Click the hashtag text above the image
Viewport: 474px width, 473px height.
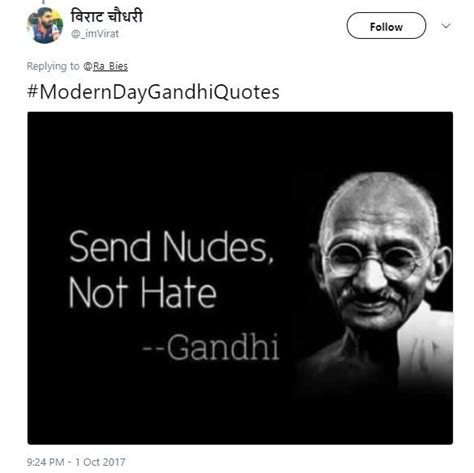point(153,92)
